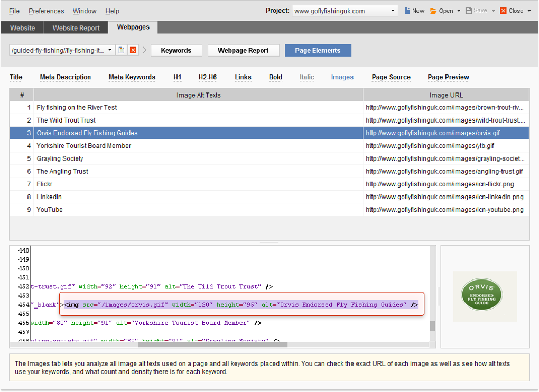Click the Save disk icon
Viewport: 539px width, 392px height.
(x=468, y=10)
